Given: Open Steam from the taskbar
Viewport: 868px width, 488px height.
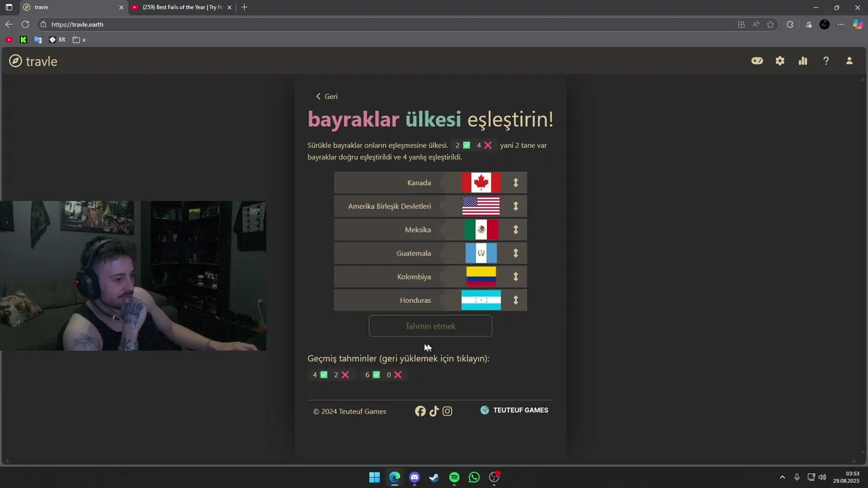Looking at the screenshot, I should (x=434, y=478).
